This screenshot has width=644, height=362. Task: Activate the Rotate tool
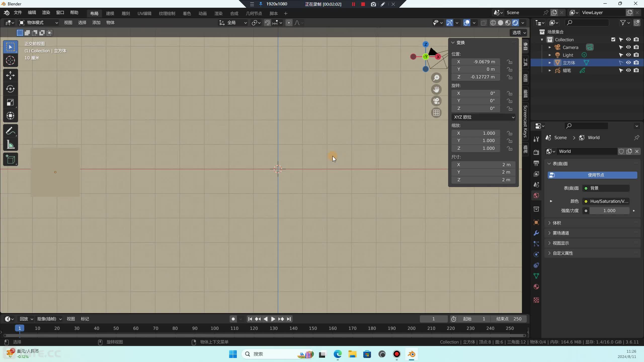point(10,89)
